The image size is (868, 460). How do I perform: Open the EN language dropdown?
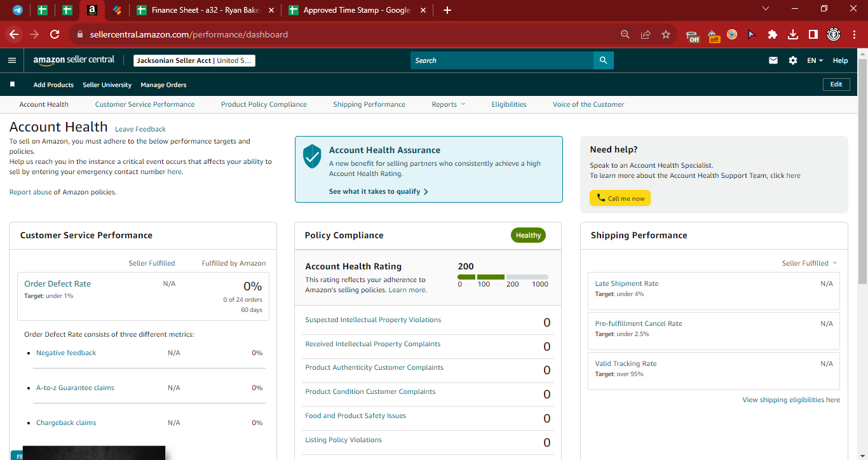coord(815,60)
